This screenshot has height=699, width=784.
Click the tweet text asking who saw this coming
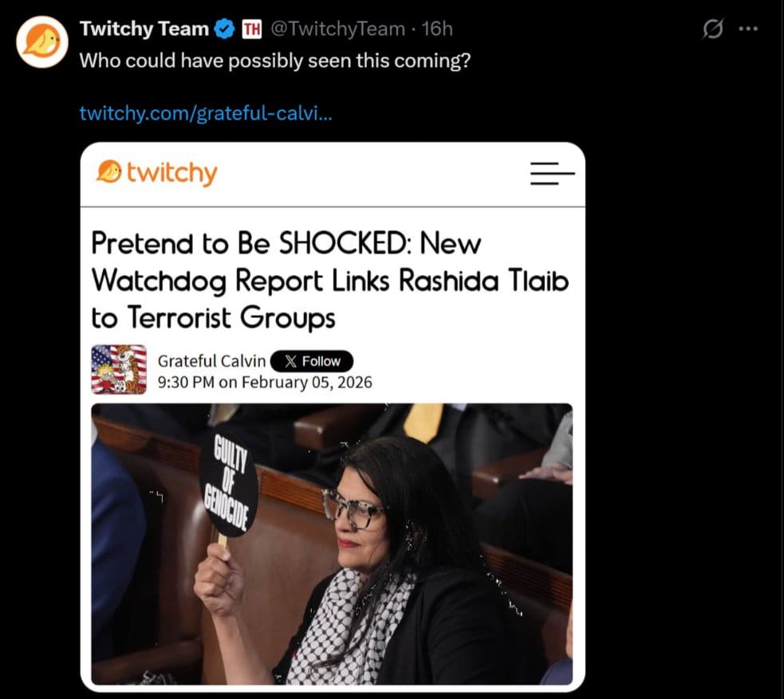click(x=275, y=60)
